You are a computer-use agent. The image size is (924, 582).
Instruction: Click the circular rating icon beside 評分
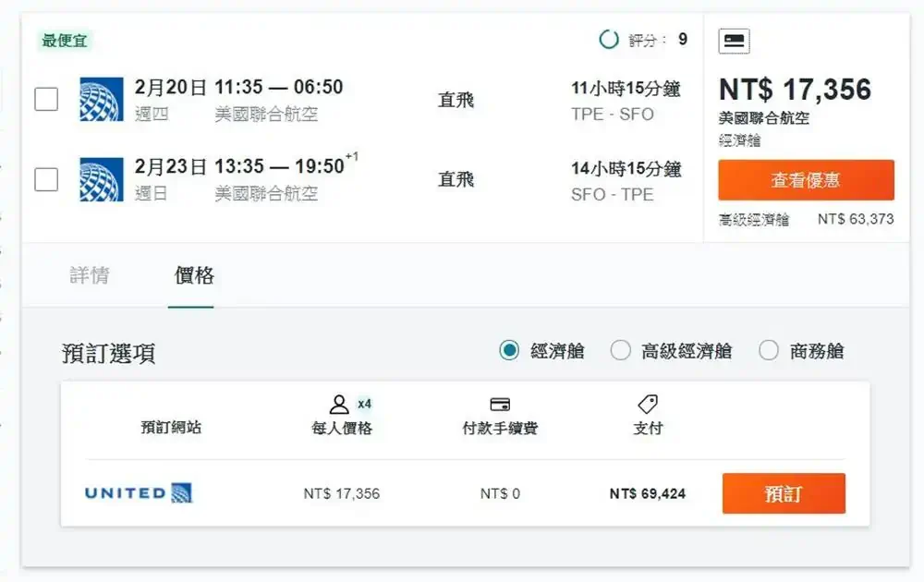[609, 40]
